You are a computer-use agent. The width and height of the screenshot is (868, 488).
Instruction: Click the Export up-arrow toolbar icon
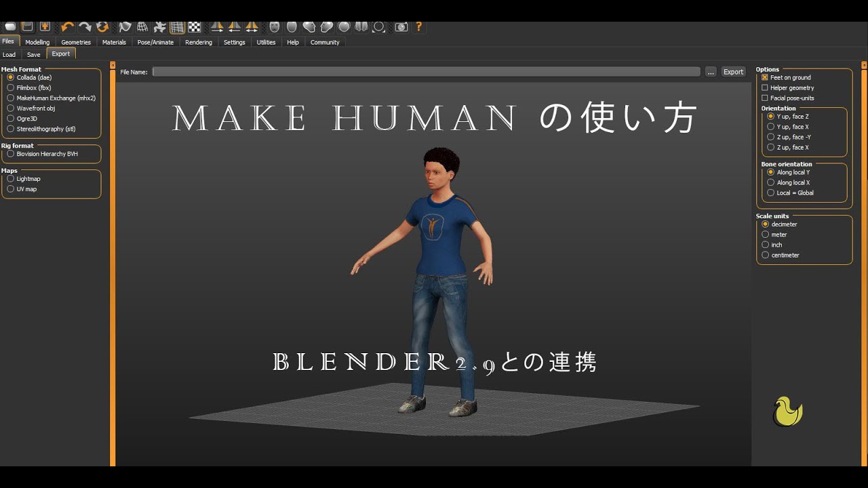[x=45, y=26]
